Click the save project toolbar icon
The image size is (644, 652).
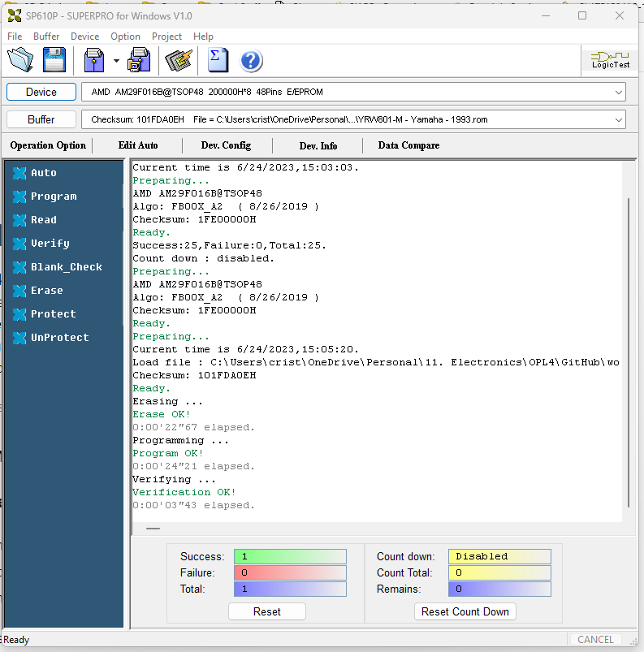tap(140, 60)
